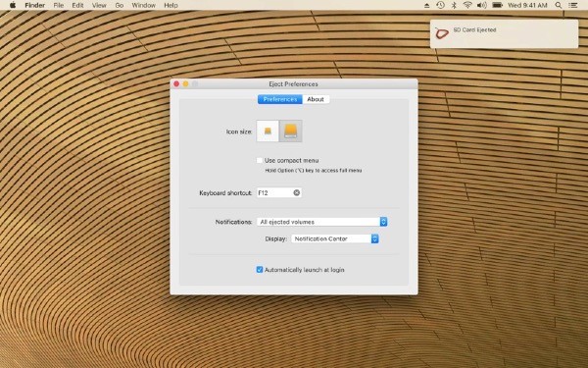
Task: Open the Time Machine status icon
Action: [x=440, y=5]
